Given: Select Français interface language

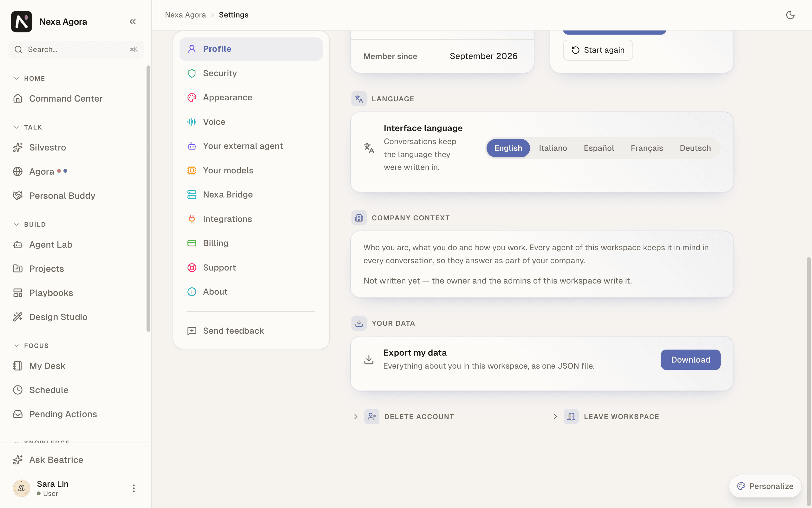Looking at the screenshot, I should tap(646, 148).
